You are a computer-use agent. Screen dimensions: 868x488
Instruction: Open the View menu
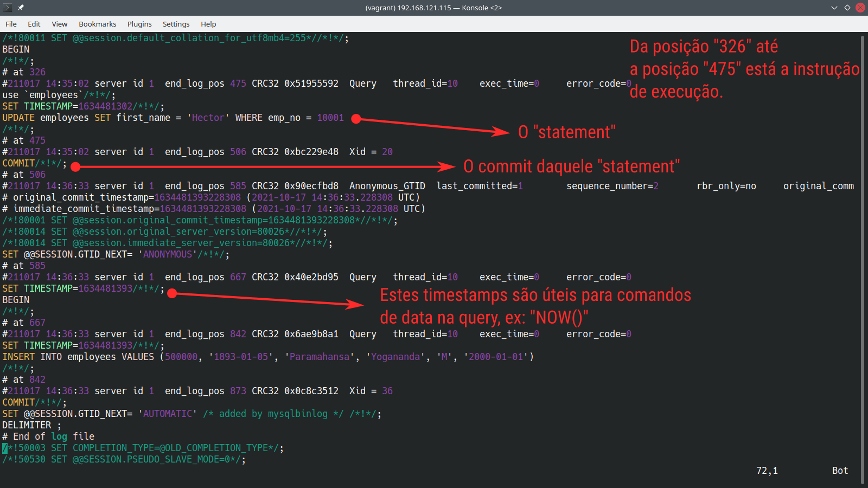click(x=59, y=24)
